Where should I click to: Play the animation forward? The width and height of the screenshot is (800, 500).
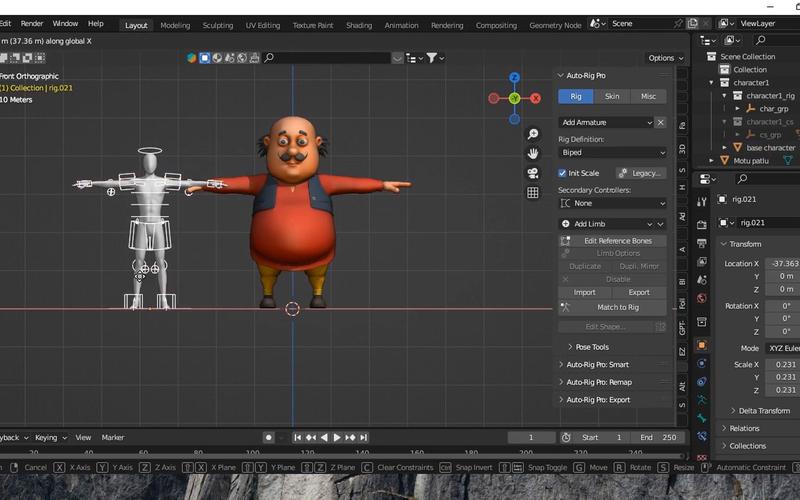[337, 437]
